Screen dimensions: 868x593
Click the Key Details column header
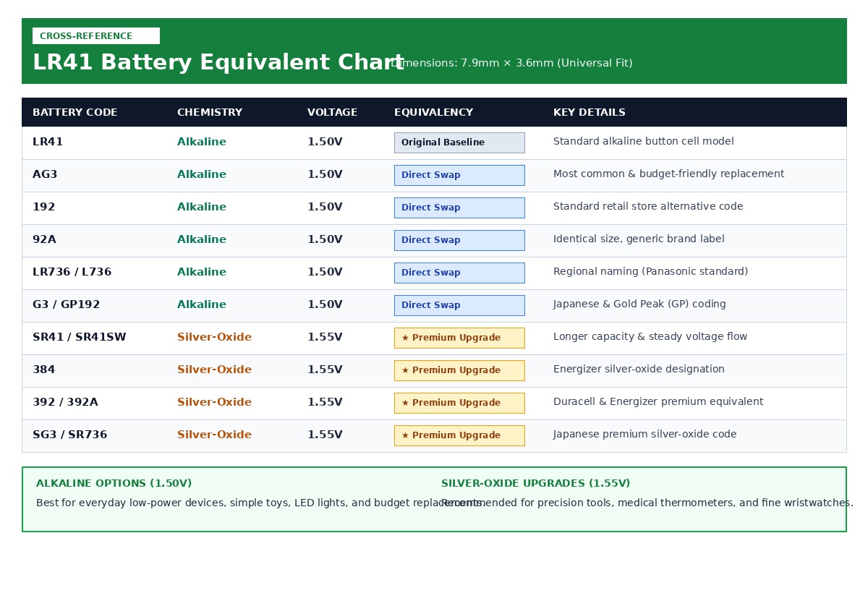[x=590, y=113]
